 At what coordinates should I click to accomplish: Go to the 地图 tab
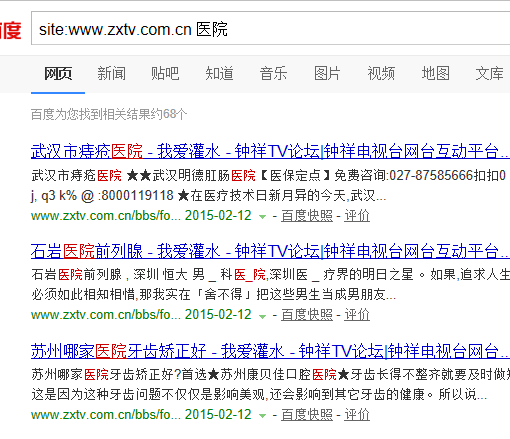coord(435,73)
